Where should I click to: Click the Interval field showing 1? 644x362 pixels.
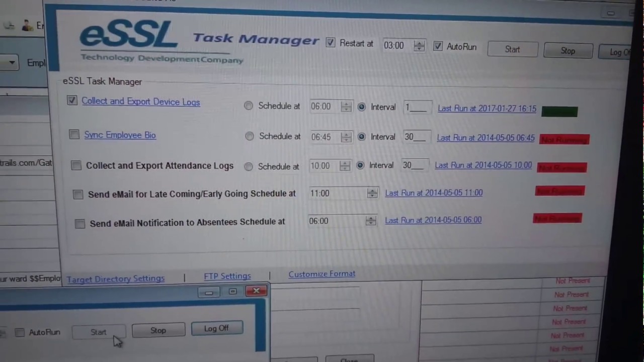click(417, 107)
